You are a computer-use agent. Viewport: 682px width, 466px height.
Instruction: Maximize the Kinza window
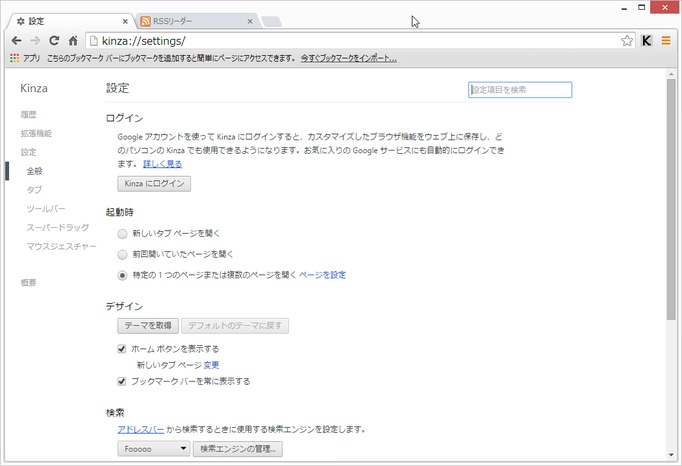click(x=642, y=7)
